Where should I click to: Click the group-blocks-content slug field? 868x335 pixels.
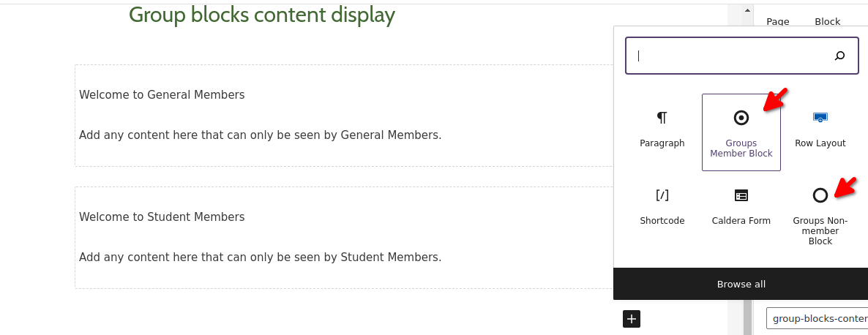click(817, 318)
